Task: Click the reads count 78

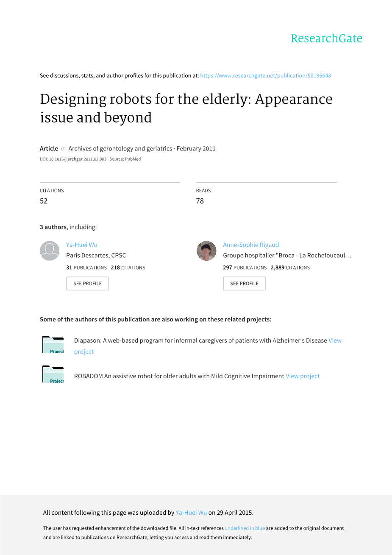Action: pyautogui.click(x=200, y=201)
